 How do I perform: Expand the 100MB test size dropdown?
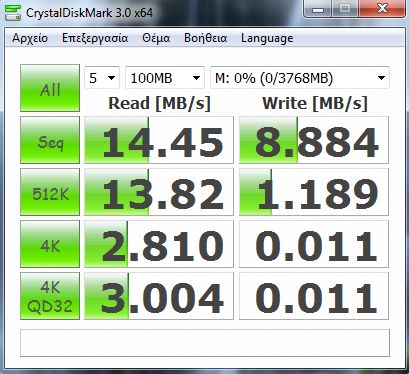pos(165,78)
